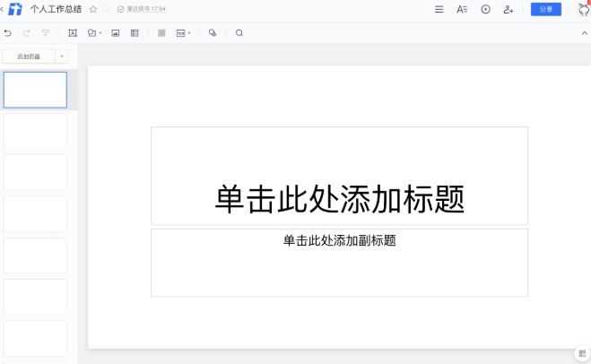Expand the slide layout dropdown arrow
The image size is (591, 364).
[189, 33]
